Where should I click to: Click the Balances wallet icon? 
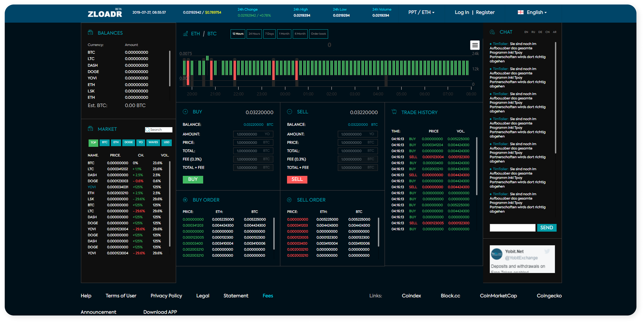(90, 32)
